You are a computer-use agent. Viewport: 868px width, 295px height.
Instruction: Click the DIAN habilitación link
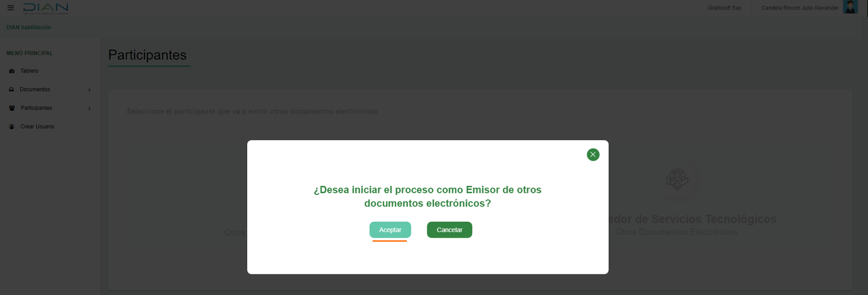29,27
